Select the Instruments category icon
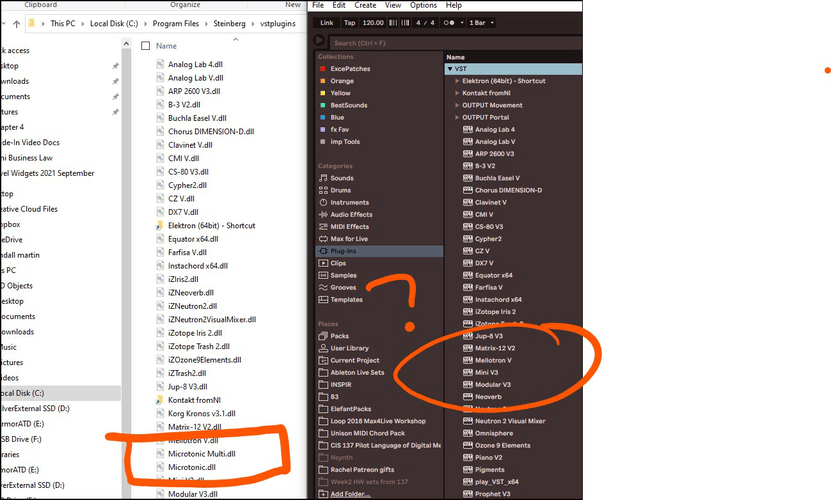The image size is (831, 500). (323, 203)
